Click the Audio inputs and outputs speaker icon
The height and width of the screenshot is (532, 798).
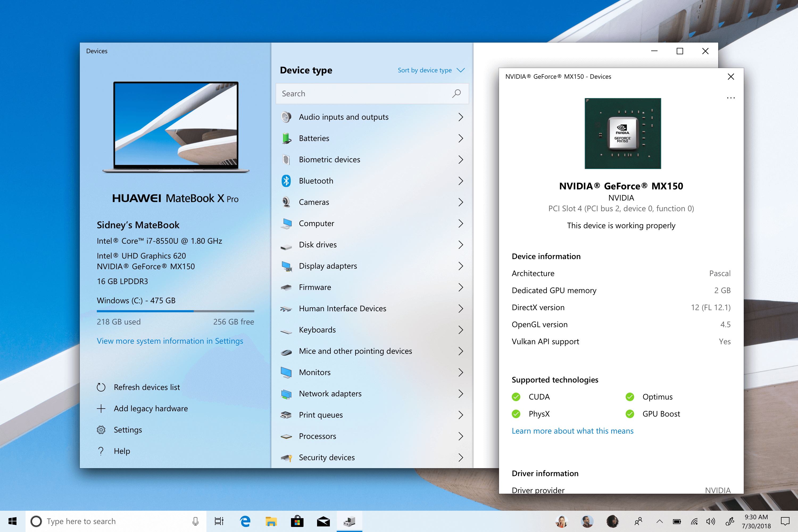point(286,117)
